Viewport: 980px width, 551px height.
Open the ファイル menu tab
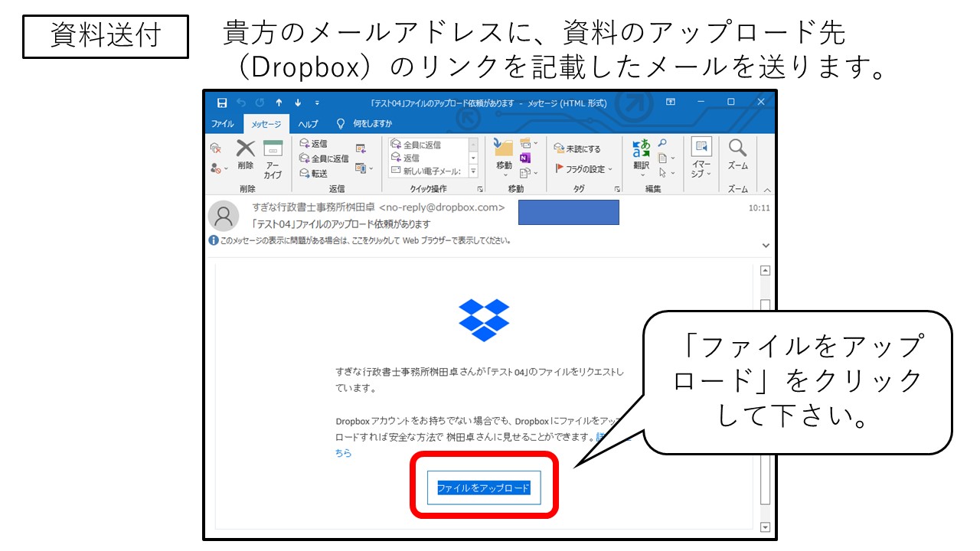[x=223, y=124]
